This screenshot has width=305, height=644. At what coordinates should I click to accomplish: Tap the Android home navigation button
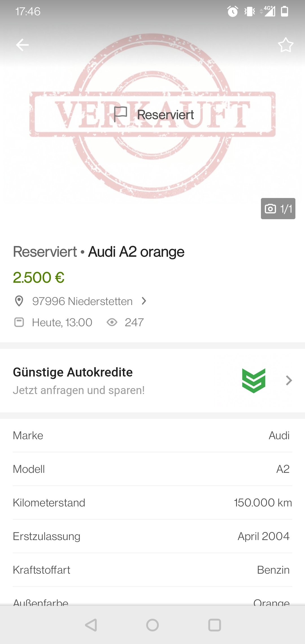152,625
